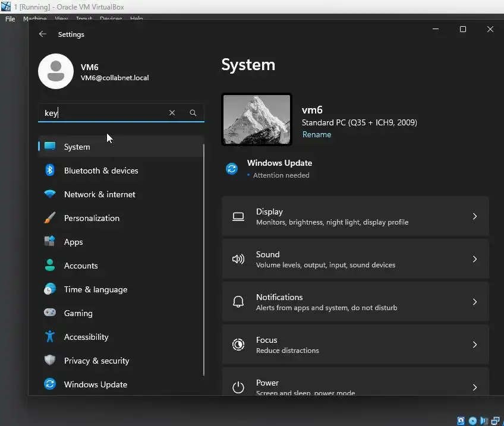Go to Privacy & security settings

121,361
